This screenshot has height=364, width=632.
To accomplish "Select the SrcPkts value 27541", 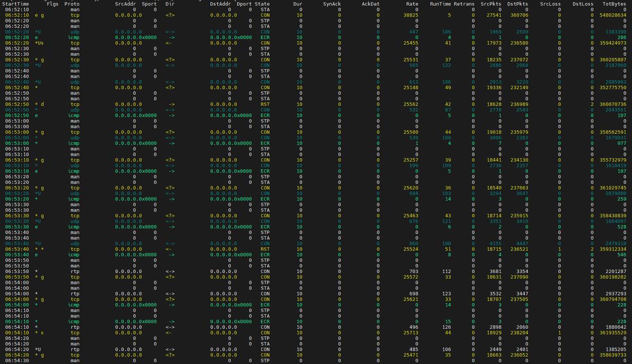I will [495, 15].
